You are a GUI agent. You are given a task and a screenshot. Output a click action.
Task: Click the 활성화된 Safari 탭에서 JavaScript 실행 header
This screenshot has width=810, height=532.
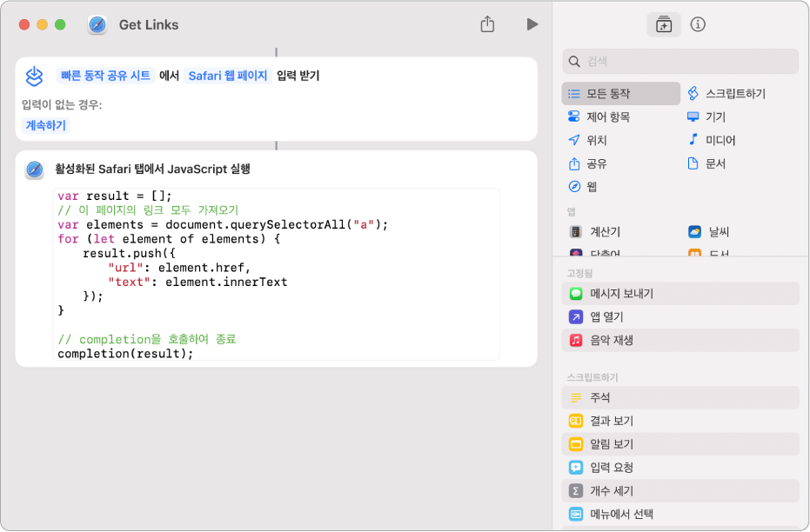pos(153,170)
